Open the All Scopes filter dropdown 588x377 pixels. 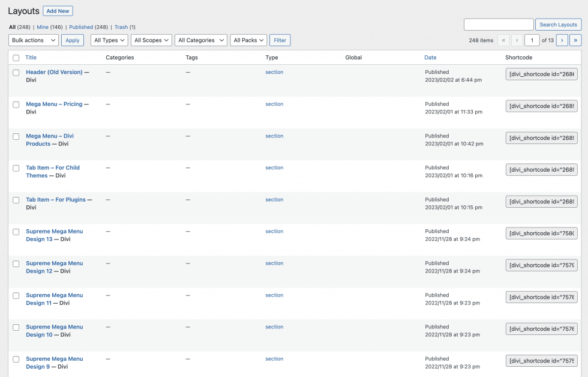point(151,40)
